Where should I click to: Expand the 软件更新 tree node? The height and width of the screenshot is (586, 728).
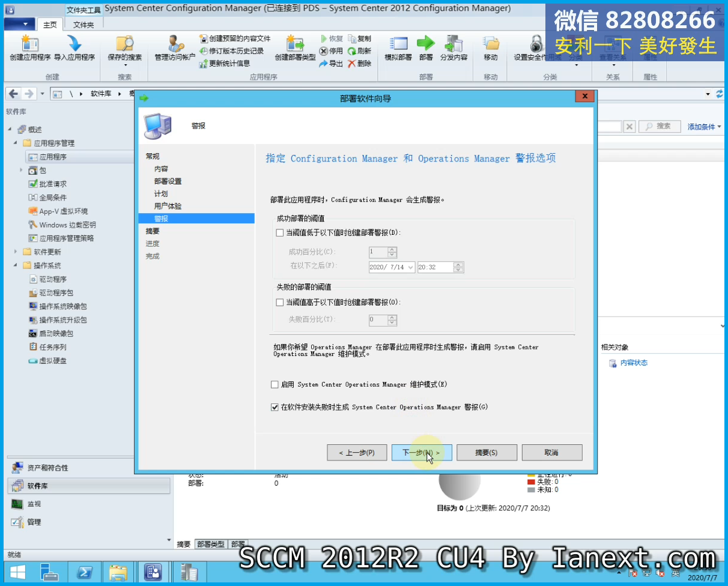point(16,252)
